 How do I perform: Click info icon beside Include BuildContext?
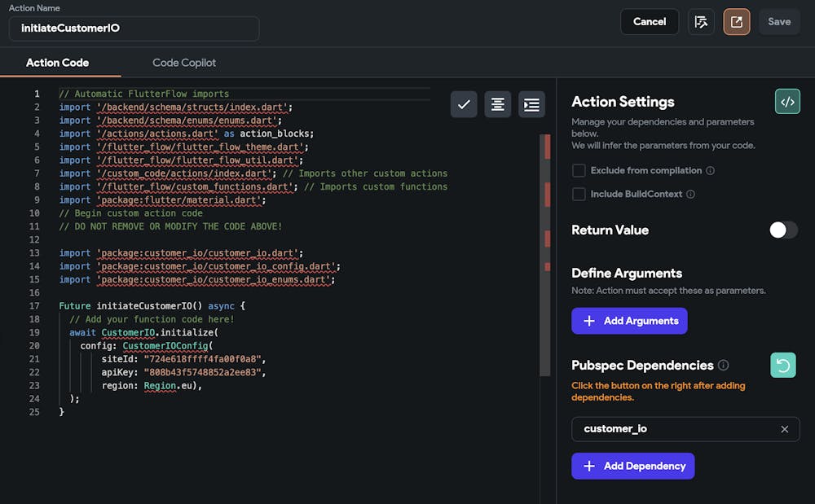click(690, 195)
